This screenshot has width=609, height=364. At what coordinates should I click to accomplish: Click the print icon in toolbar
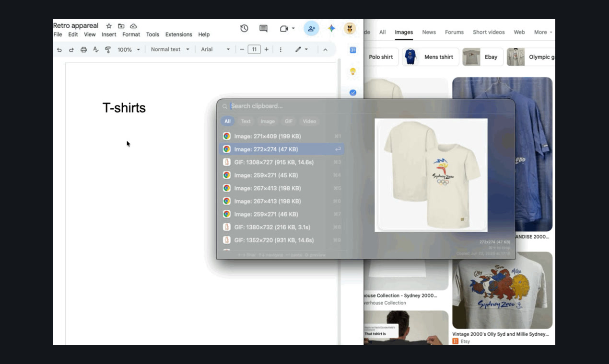[x=84, y=49]
